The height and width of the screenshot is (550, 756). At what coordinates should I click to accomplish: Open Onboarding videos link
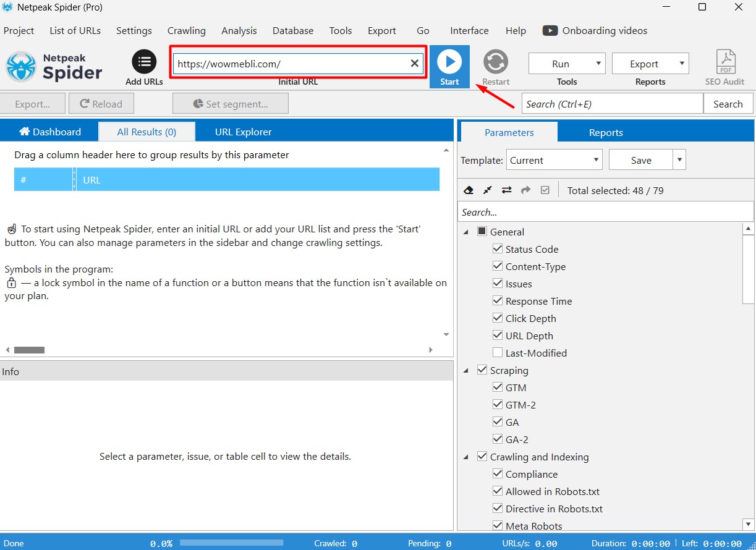[605, 30]
